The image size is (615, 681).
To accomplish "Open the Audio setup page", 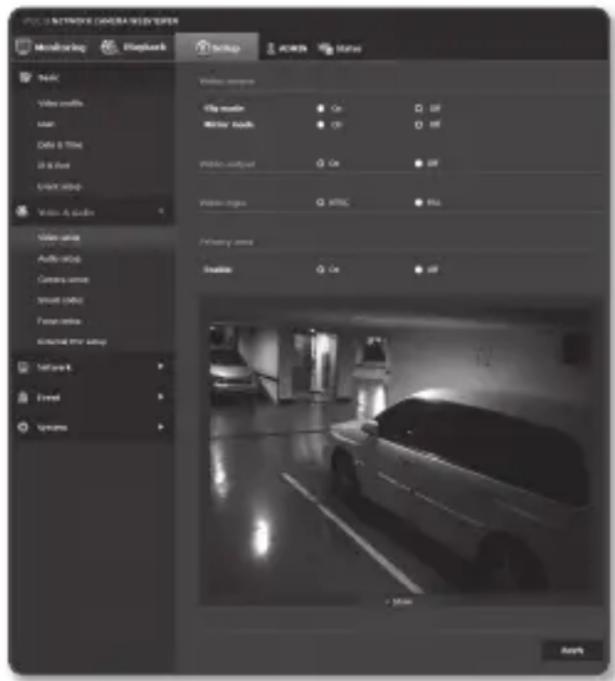I will (59, 258).
